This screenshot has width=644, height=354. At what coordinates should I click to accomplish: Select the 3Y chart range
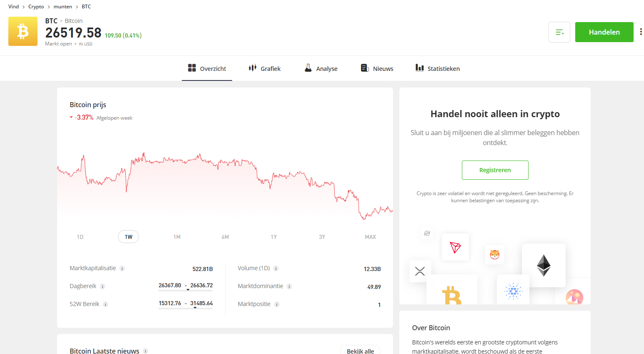(x=322, y=237)
